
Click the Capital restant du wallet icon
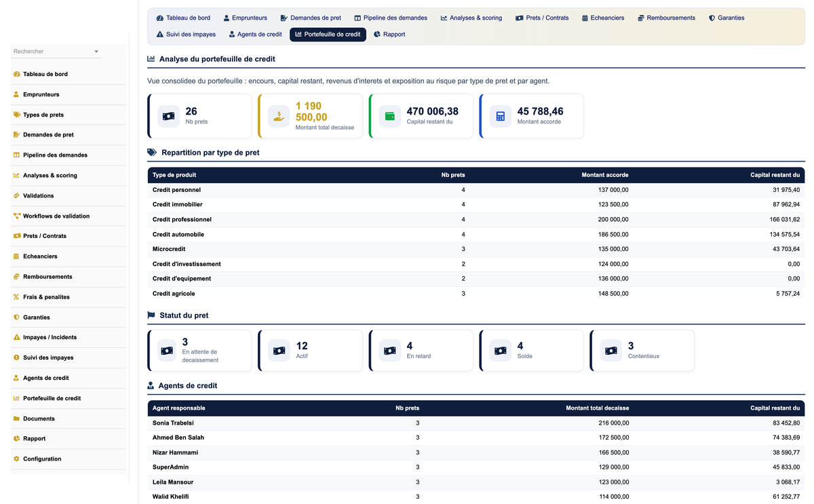tap(389, 116)
